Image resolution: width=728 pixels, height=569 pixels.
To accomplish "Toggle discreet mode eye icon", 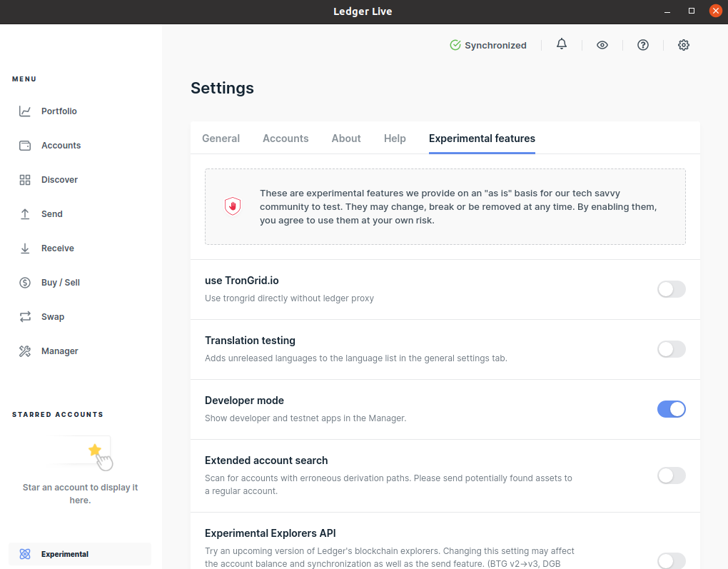I will pos(602,45).
